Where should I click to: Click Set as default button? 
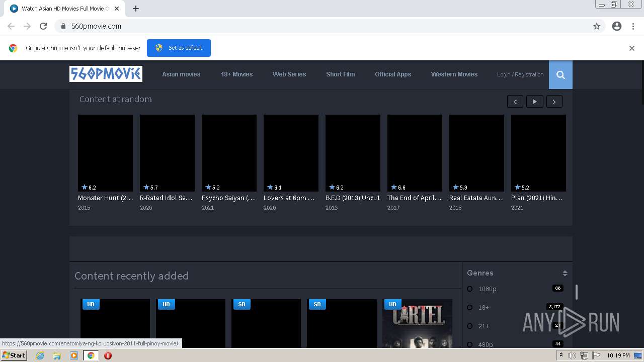click(x=179, y=48)
